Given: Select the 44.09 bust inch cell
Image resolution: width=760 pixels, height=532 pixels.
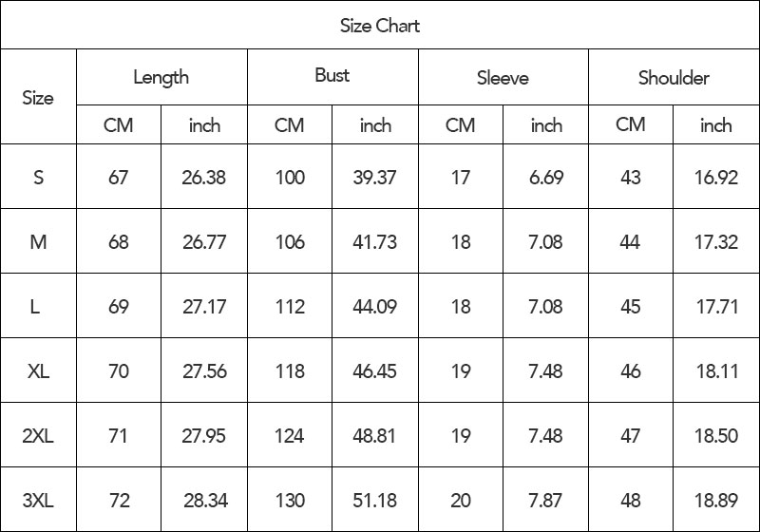Looking at the screenshot, I should point(375,306).
